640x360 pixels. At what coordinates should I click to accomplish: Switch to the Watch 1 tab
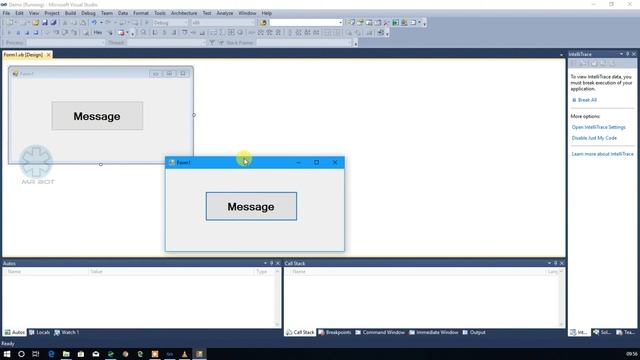[x=67, y=332]
